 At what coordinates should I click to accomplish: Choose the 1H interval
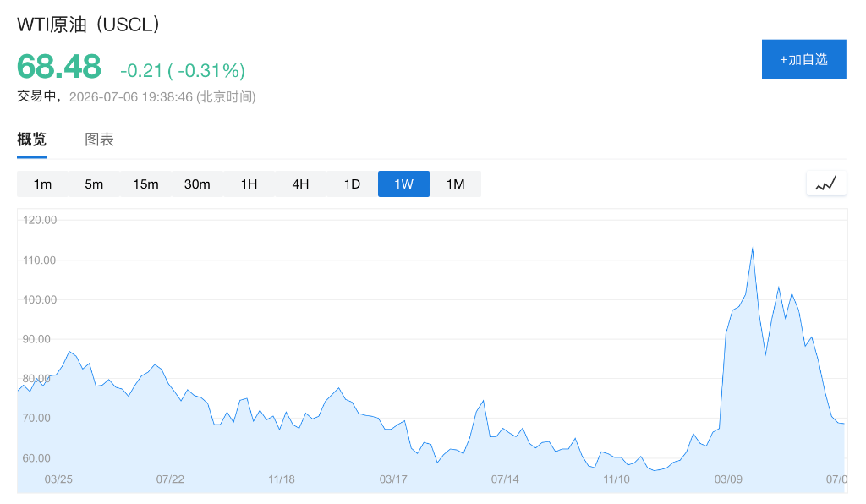pos(249,184)
